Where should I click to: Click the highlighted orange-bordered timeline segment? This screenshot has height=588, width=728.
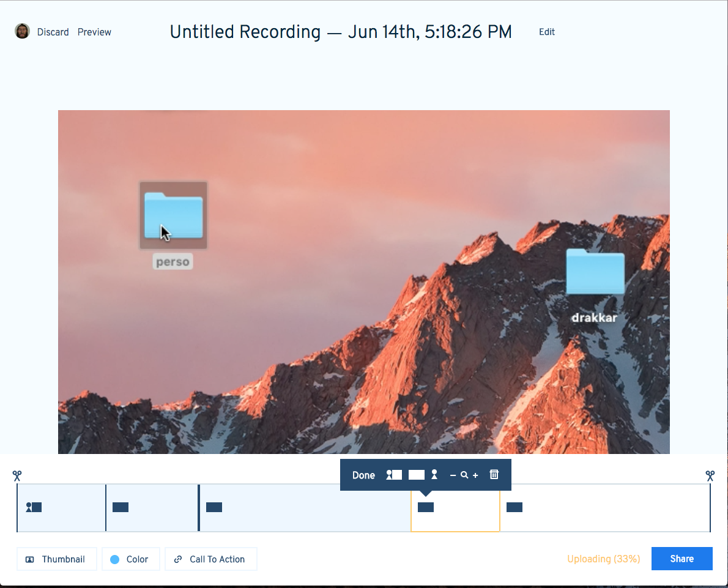tap(456, 510)
